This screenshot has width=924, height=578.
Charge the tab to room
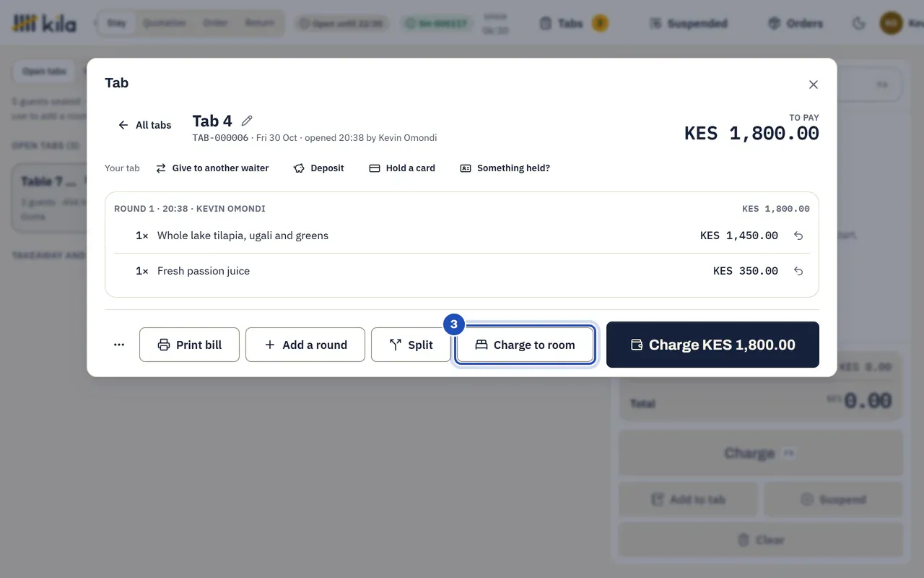(526, 345)
